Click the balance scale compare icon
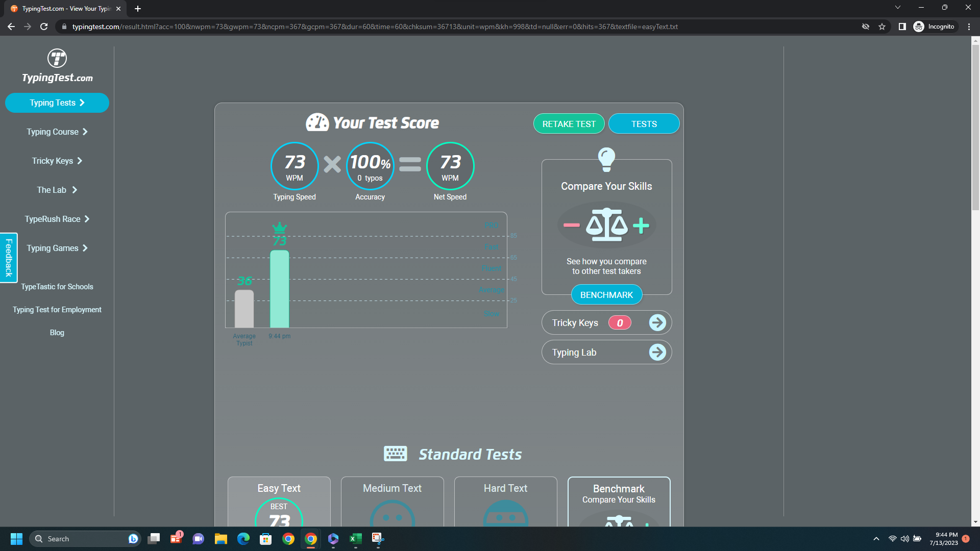 606,225
